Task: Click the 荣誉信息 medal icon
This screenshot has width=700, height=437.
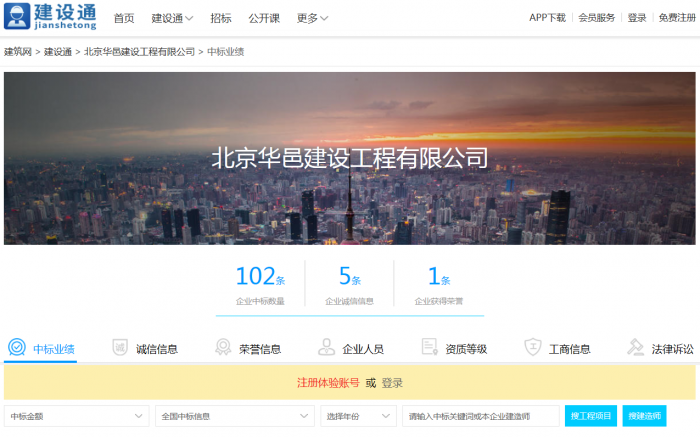Action: [x=223, y=347]
